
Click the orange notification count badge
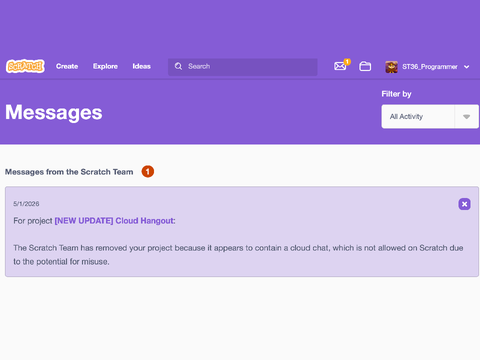click(x=347, y=62)
